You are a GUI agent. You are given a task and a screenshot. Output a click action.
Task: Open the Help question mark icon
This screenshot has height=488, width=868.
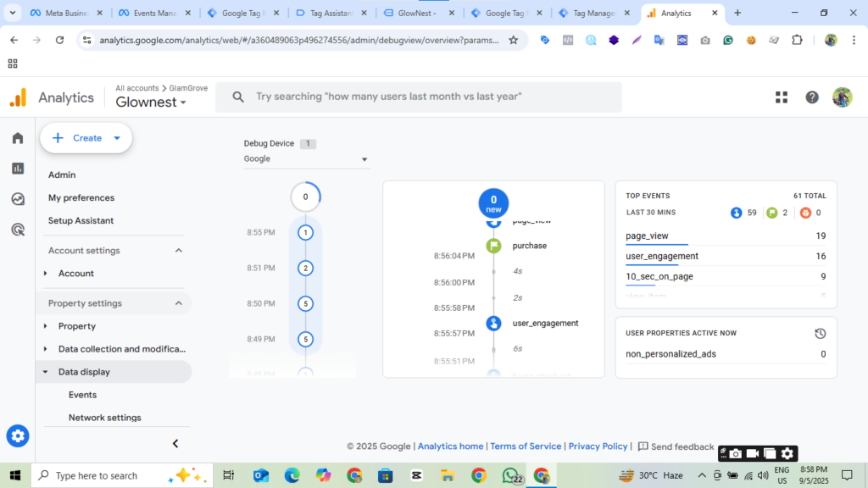(x=812, y=97)
